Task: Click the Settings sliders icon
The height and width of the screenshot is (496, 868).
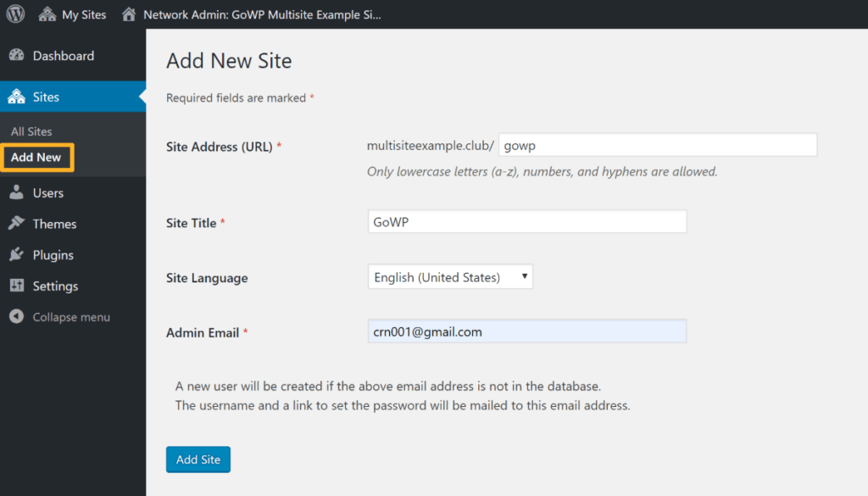Action: pyautogui.click(x=17, y=286)
